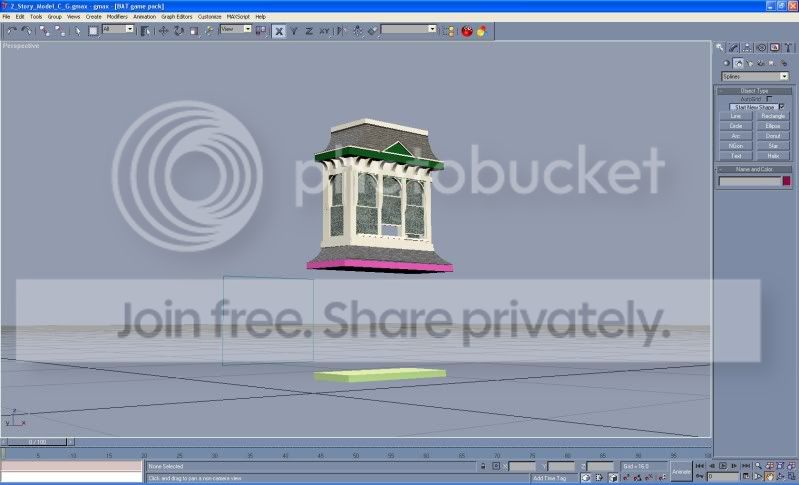Image resolution: width=799 pixels, height=485 pixels.
Task: Click the Rectangle shape button
Action: coord(773,116)
